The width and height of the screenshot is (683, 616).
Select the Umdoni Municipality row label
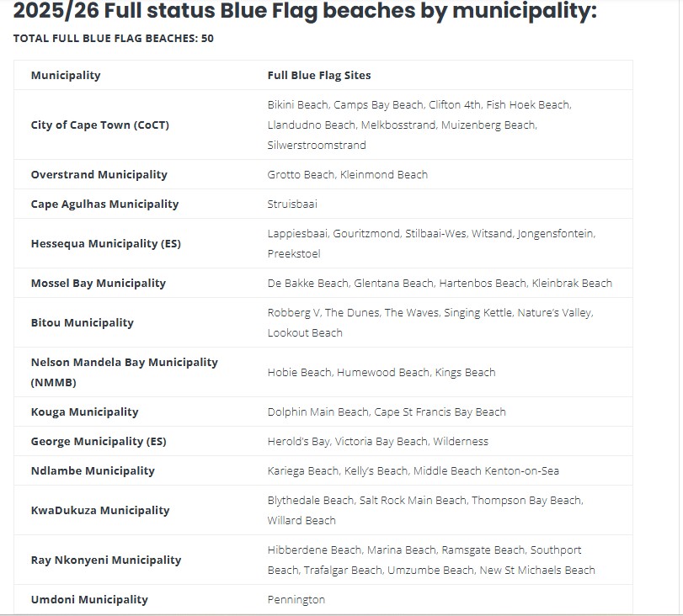coord(89,600)
